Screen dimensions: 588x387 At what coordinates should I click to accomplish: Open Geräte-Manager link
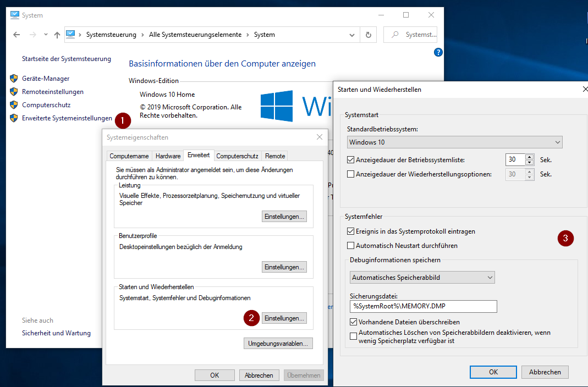point(46,78)
